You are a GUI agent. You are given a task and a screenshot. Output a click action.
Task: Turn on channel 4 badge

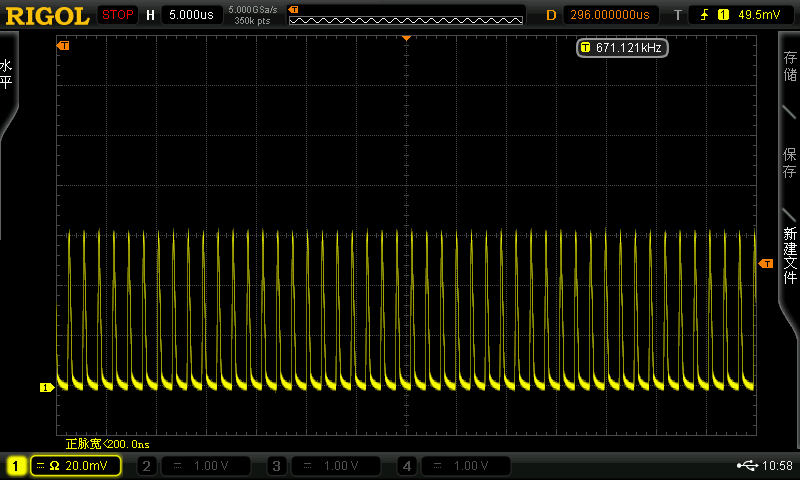tap(407, 466)
